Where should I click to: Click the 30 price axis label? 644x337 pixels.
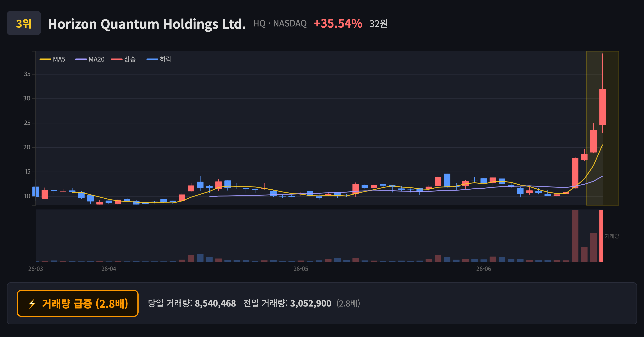pyautogui.click(x=27, y=99)
